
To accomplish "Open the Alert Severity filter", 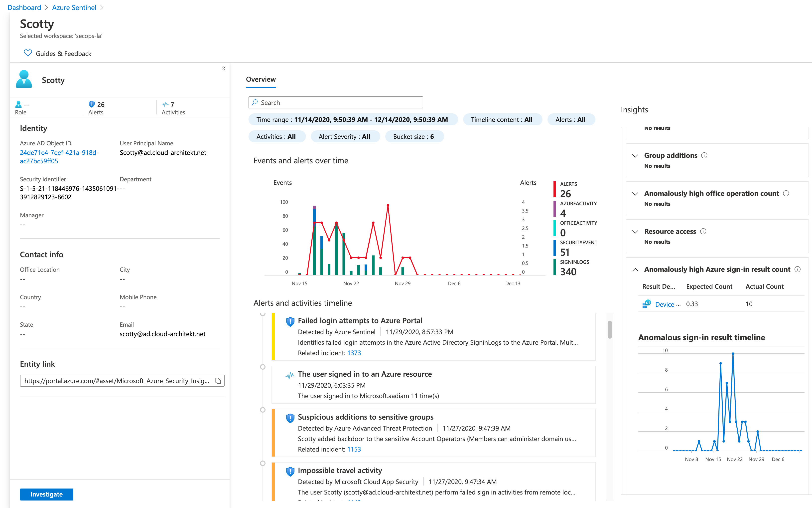I will point(345,137).
